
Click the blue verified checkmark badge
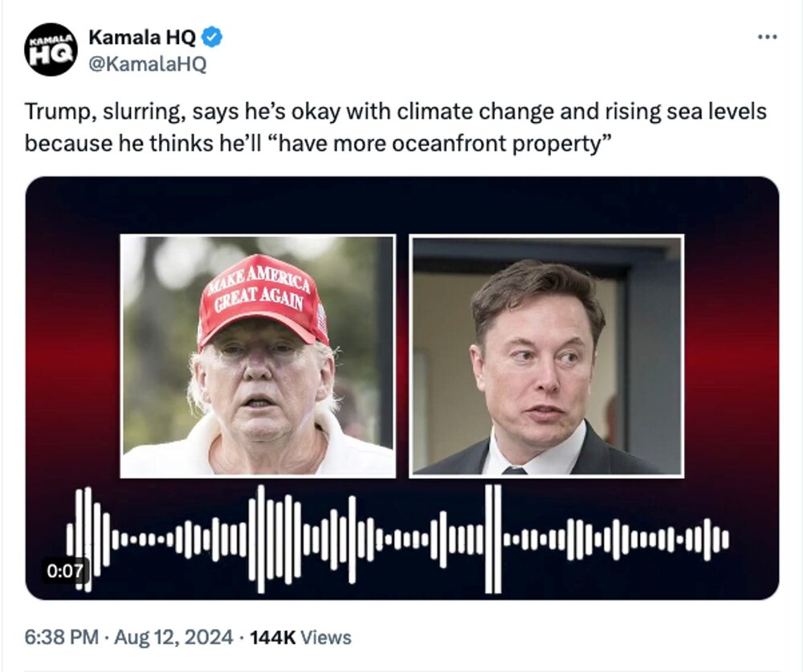point(212,37)
